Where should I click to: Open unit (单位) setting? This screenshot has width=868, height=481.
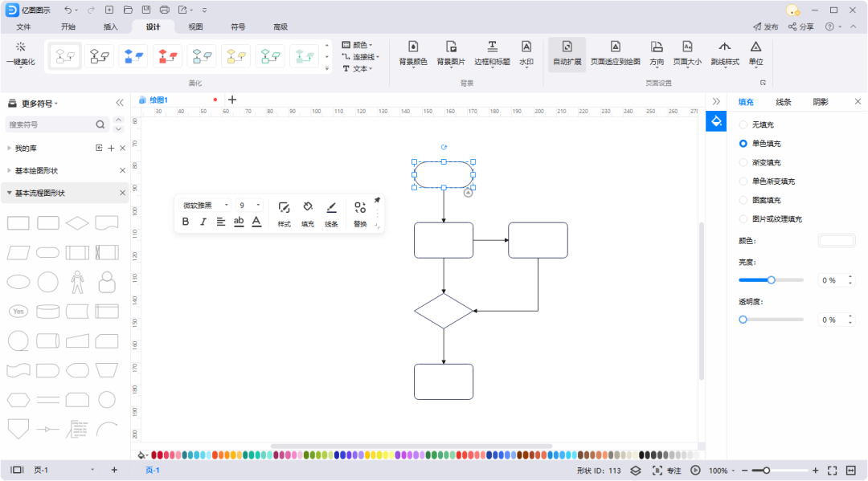pos(755,54)
